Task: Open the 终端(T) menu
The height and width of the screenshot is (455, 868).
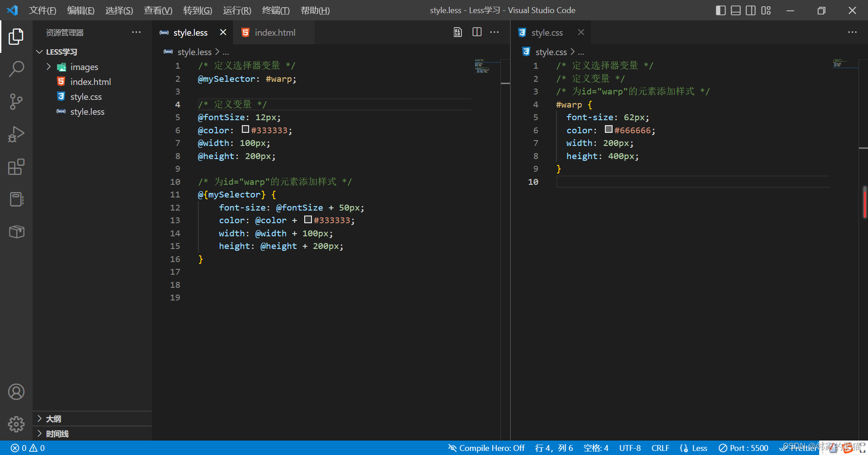Action: [276, 10]
